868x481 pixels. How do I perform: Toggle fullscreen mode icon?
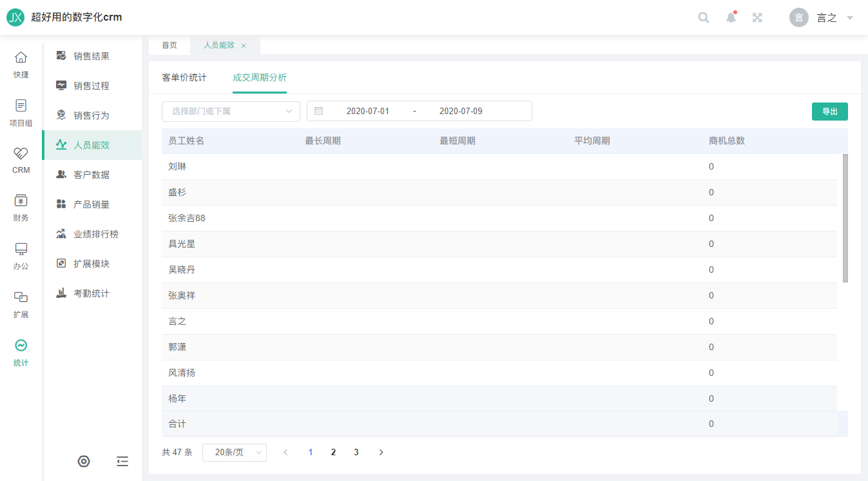click(758, 17)
